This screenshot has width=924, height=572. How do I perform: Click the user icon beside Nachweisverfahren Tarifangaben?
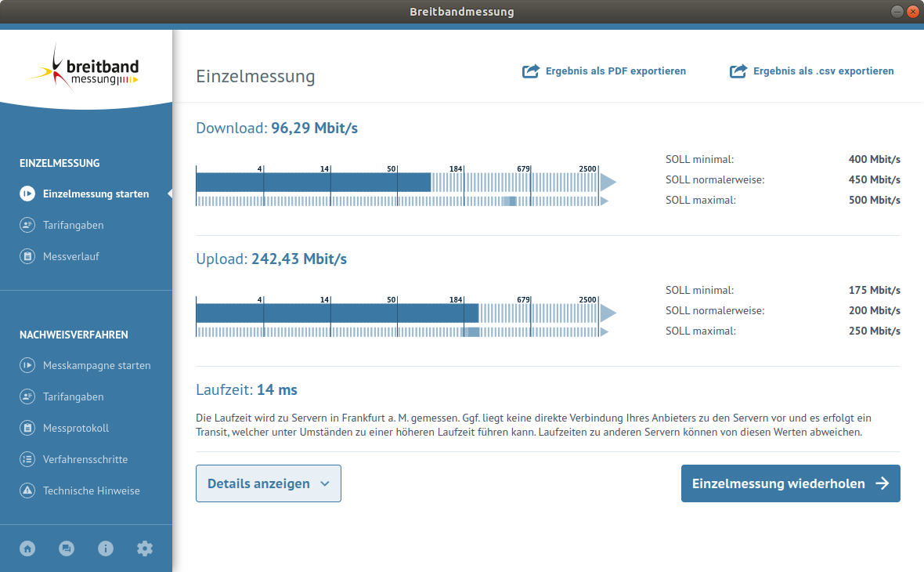point(27,396)
